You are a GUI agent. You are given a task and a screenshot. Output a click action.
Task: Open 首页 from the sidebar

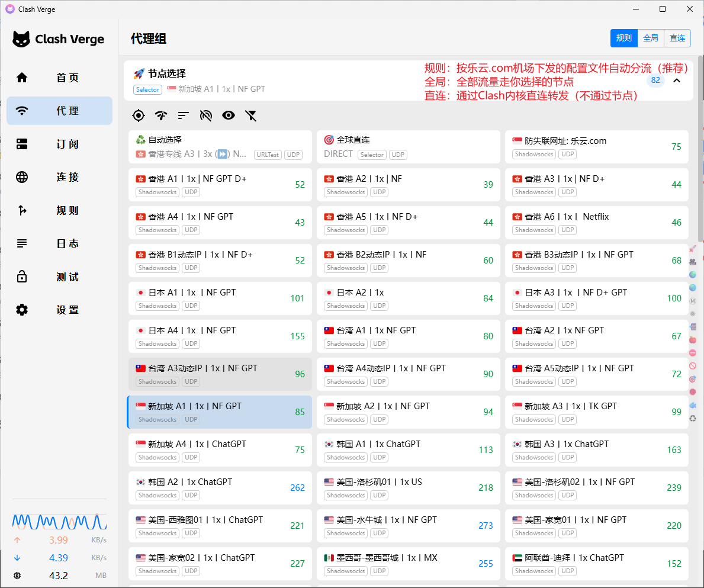(x=59, y=77)
